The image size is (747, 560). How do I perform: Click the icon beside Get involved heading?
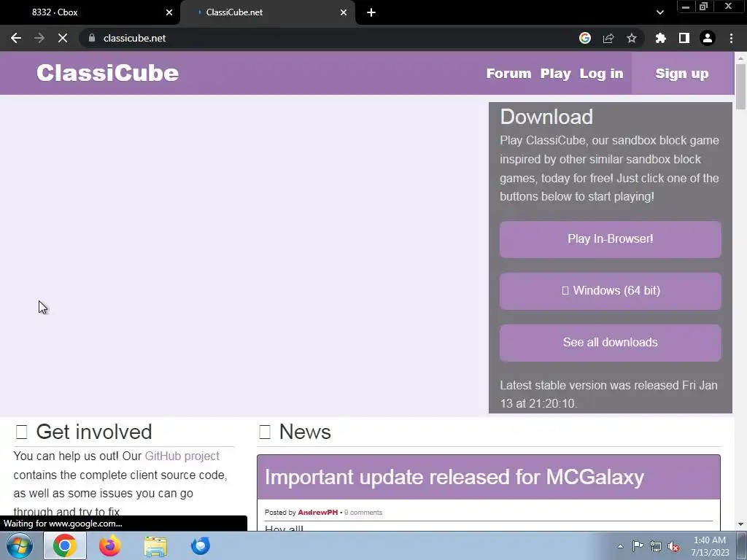[21, 432]
